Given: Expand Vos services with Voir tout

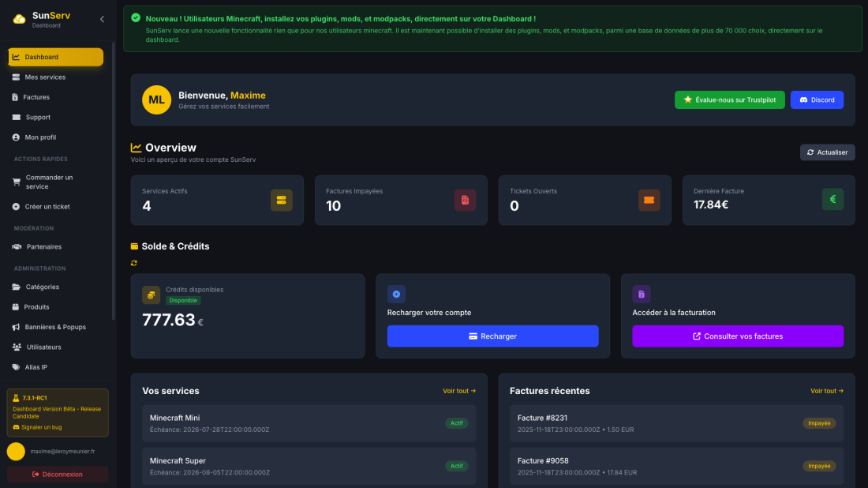Looking at the screenshot, I should coord(458,391).
